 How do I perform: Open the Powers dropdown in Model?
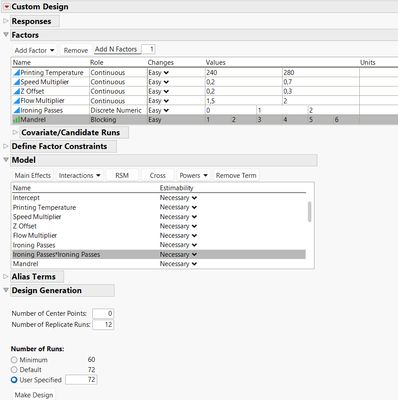[x=193, y=175]
